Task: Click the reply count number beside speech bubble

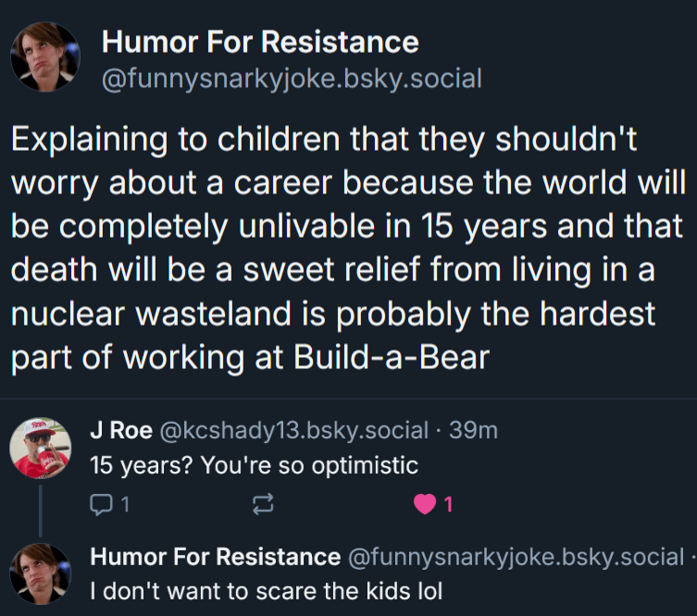Action: (124, 505)
